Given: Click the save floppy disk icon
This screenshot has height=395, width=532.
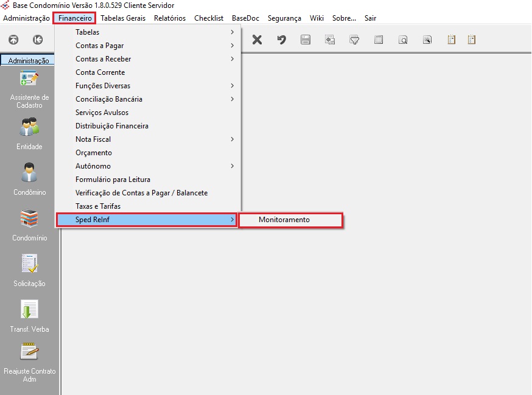Looking at the screenshot, I should click(306, 40).
